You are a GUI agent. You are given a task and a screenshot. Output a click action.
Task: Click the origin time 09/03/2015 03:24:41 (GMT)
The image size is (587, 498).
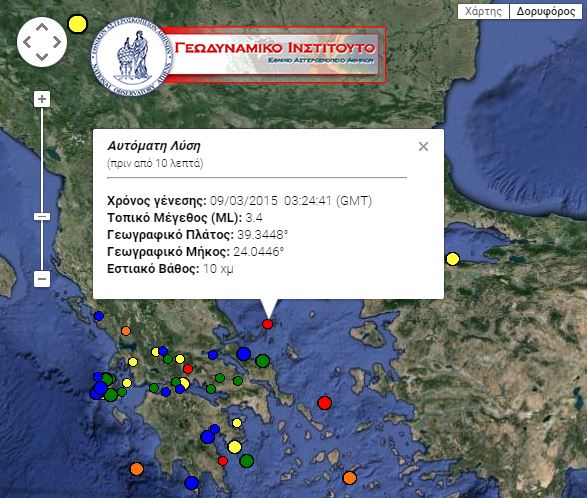291,201
